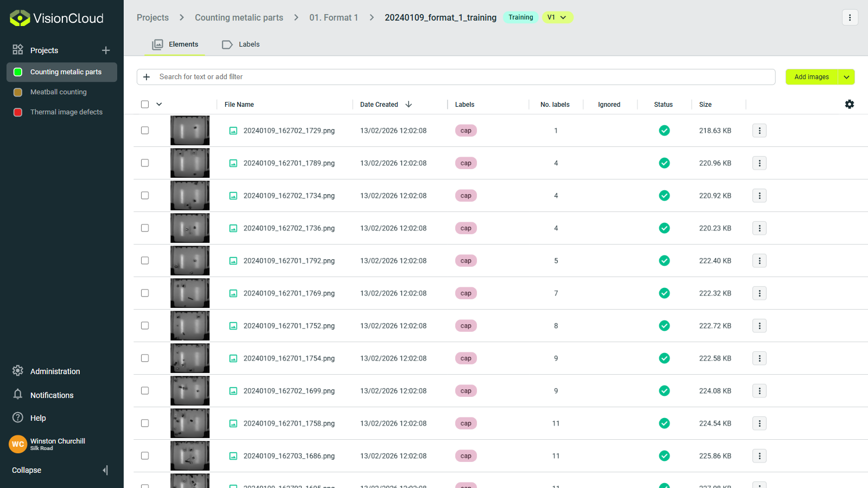Navigate to 01. Format 1 breadcrumb
868x488 pixels.
click(x=334, y=17)
